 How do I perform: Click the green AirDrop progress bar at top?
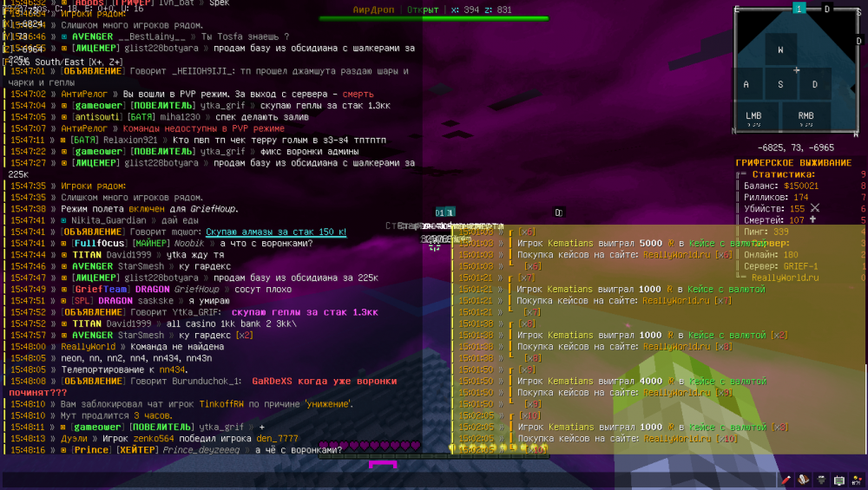point(434,19)
